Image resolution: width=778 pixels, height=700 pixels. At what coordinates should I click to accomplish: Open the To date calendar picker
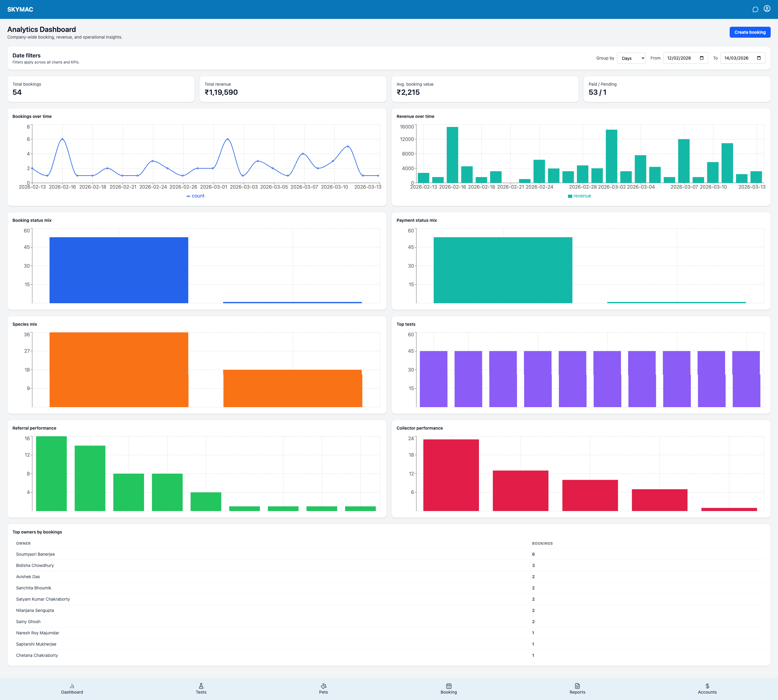[x=759, y=58]
